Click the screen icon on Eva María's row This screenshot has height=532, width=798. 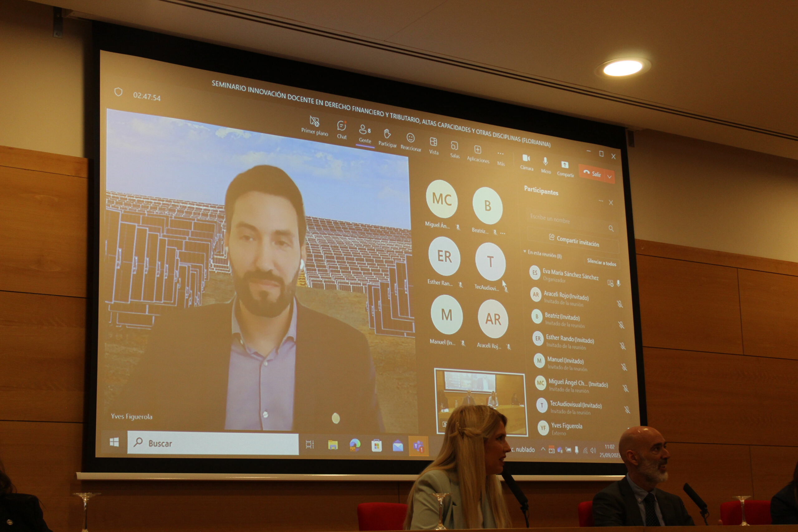610,283
